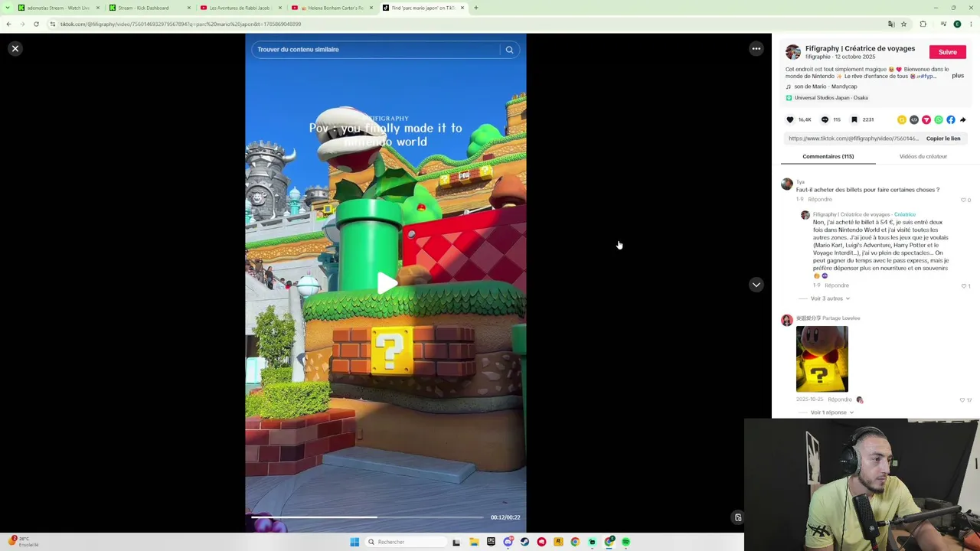The image size is (980, 551).
Task: Open the weather widget on the taskbar
Action: (23, 542)
